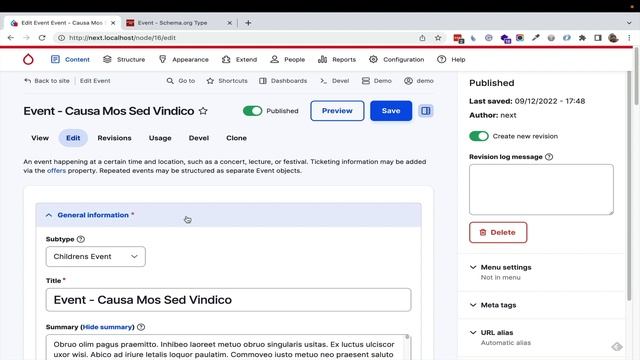Screen dimensions: 640x360
Task: Open the Shortcuts toolbar item
Action: tap(227, 81)
